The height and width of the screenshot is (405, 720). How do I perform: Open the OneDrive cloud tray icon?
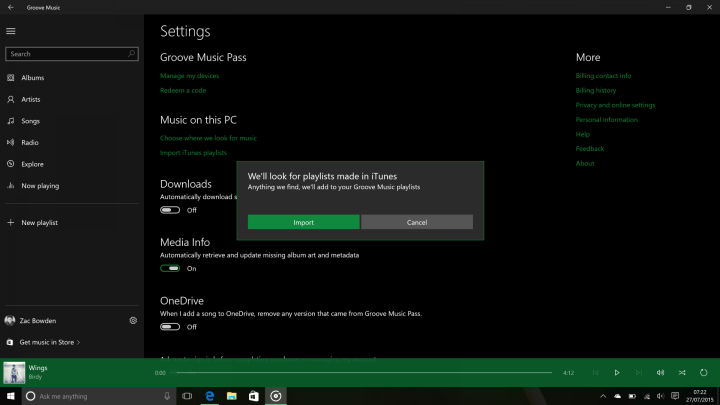(618, 396)
